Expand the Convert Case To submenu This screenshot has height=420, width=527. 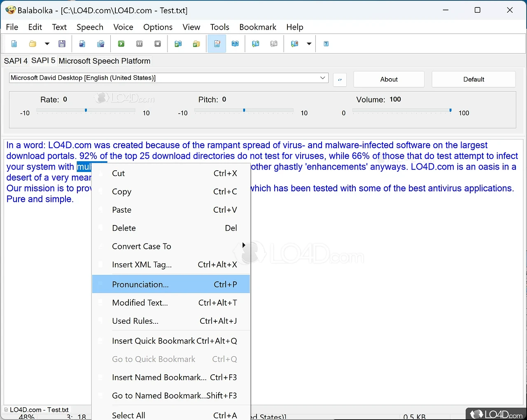(x=171, y=246)
